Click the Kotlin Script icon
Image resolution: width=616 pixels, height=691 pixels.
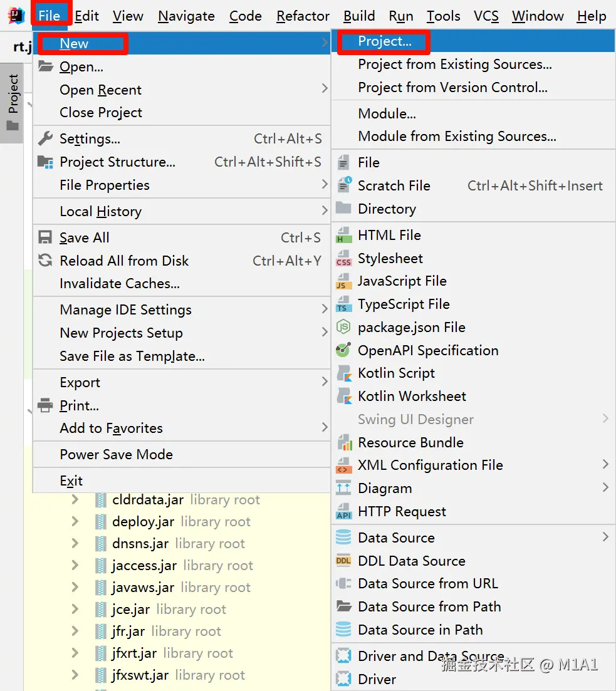[343, 373]
